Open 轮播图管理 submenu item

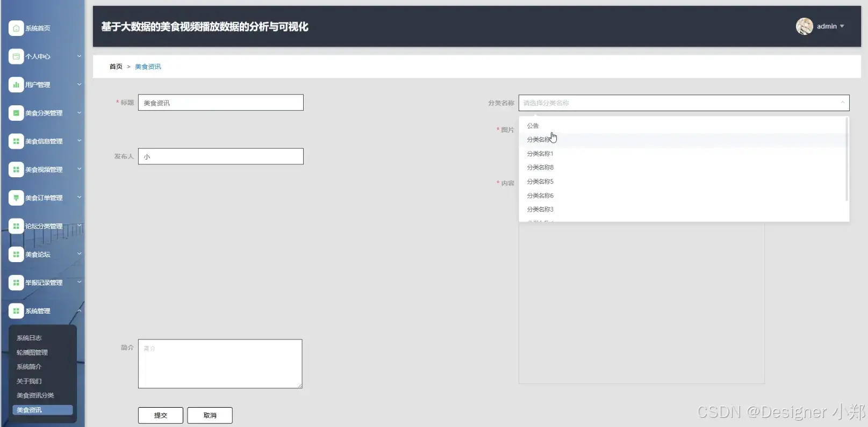click(32, 352)
